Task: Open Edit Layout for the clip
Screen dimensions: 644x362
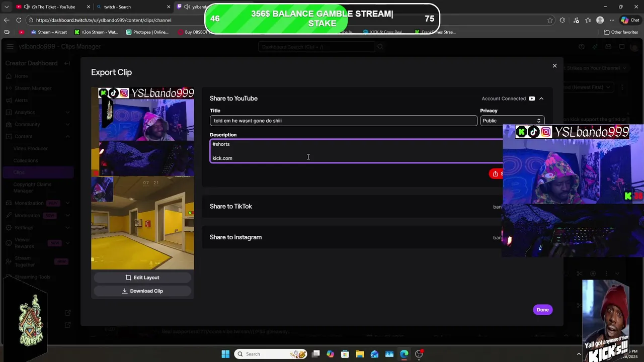Action: coord(142,278)
